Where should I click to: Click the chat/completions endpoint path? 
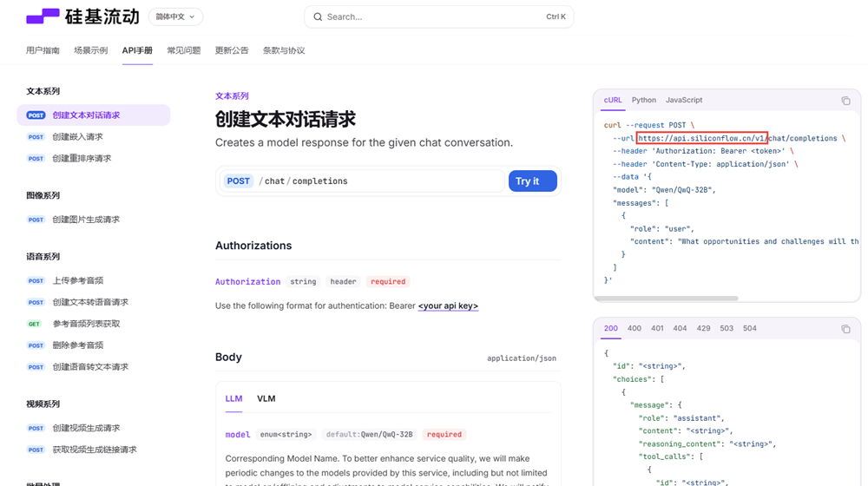pyautogui.click(x=303, y=181)
